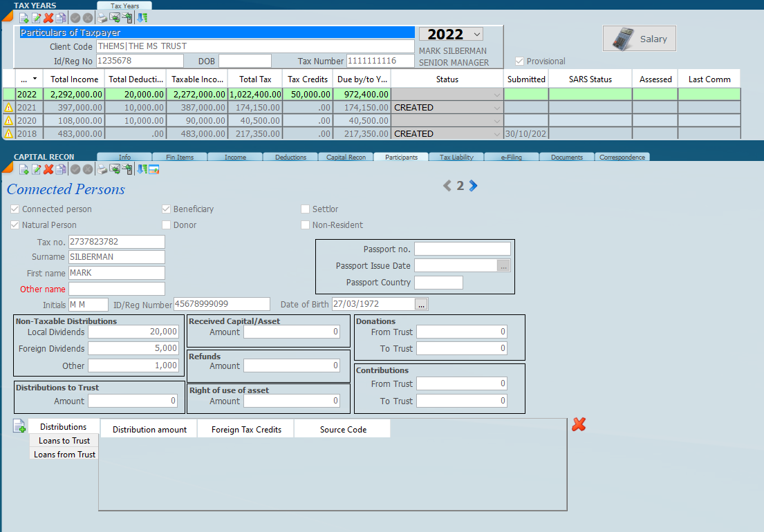
Task: Switch to the Tax Liability tab
Action: pyautogui.click(x=456, y=157)
